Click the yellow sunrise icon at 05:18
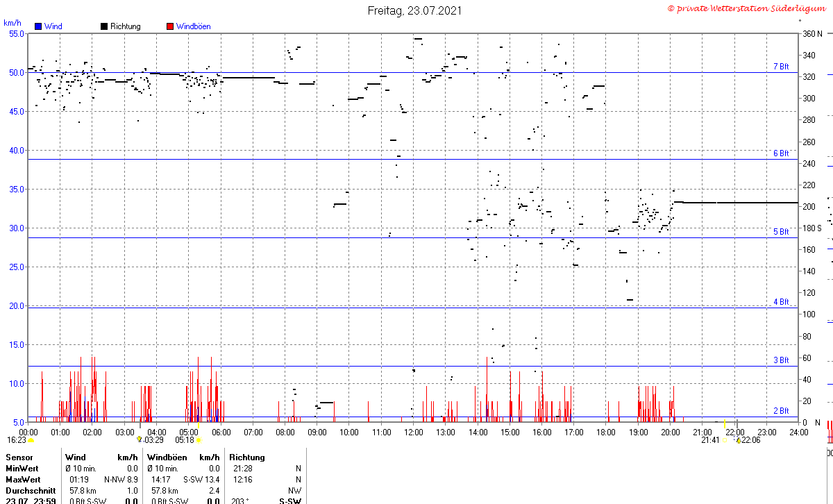Image resolution: width=833 pixels, height=504 pixels. pos(199,440)
